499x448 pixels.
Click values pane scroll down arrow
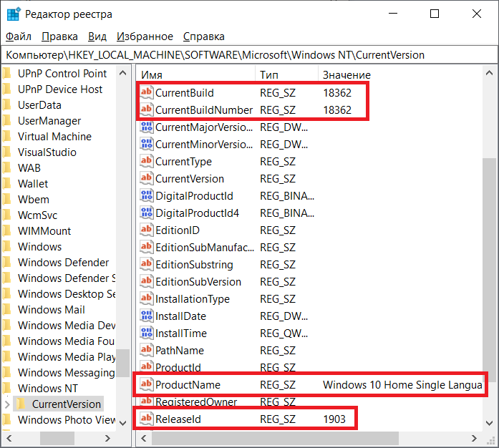point(489,423)
